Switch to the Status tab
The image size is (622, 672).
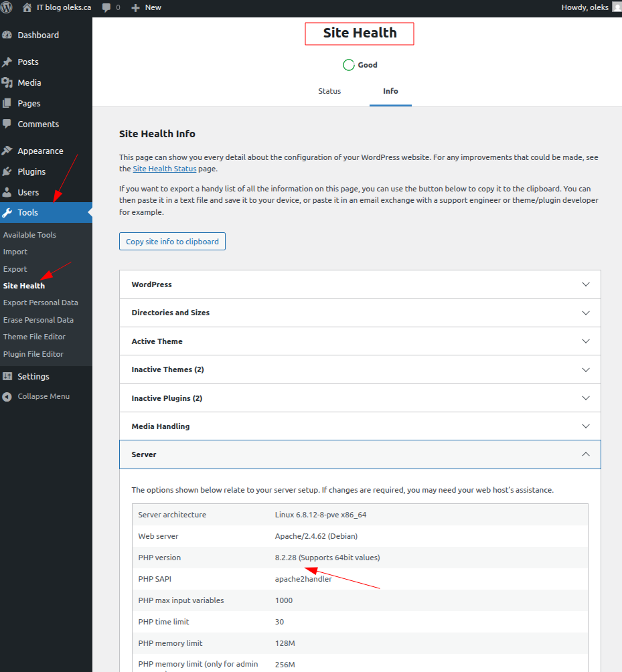(x=329, y=91)
